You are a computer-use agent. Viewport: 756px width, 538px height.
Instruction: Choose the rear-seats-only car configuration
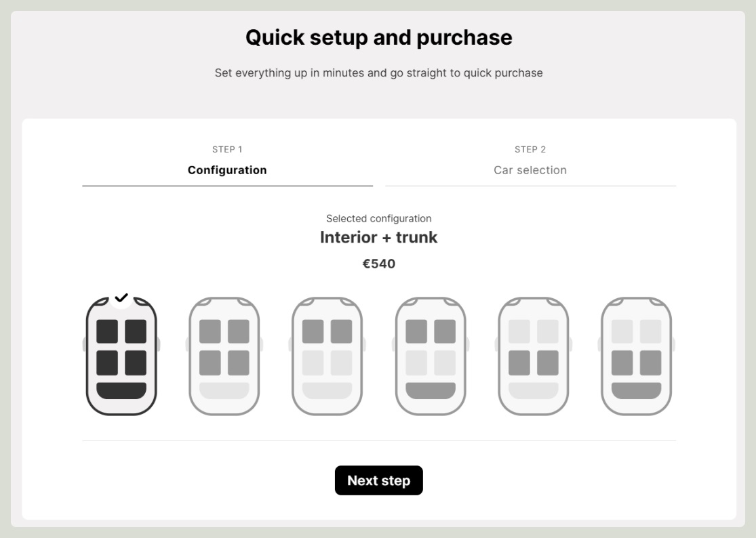click(533, 356)
